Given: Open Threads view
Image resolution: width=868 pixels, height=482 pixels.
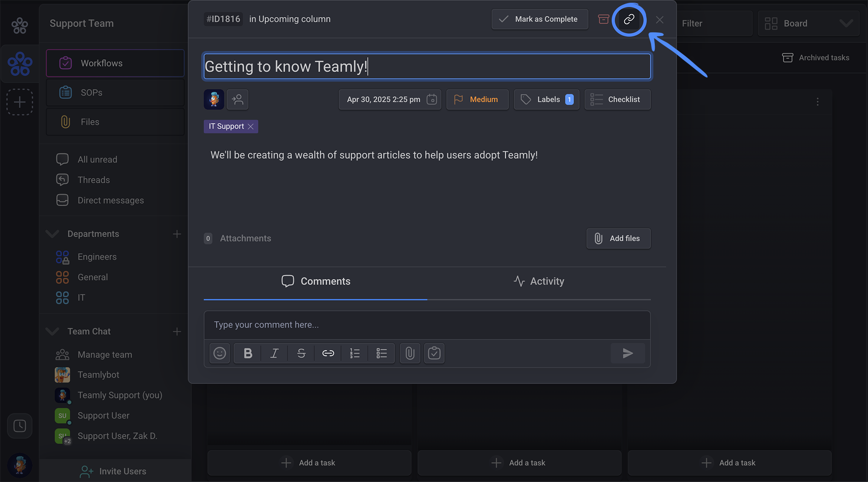Looking at the screenshot, I should 83,180.
